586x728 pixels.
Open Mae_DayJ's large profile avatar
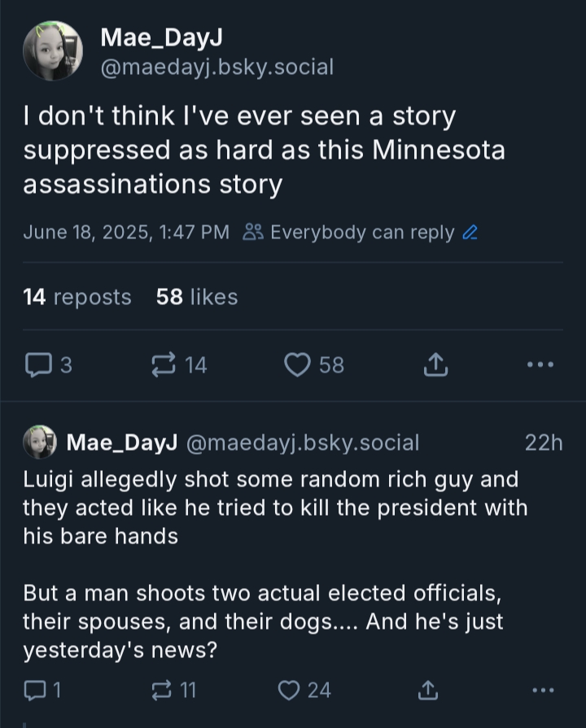pyautogui.click(x=52, y=51)
